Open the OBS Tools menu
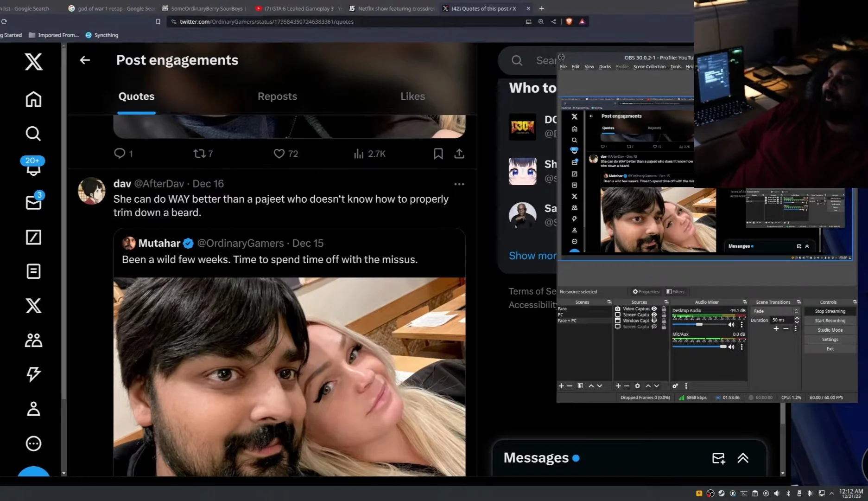This screenshot has width=868, height=501. 676,67
